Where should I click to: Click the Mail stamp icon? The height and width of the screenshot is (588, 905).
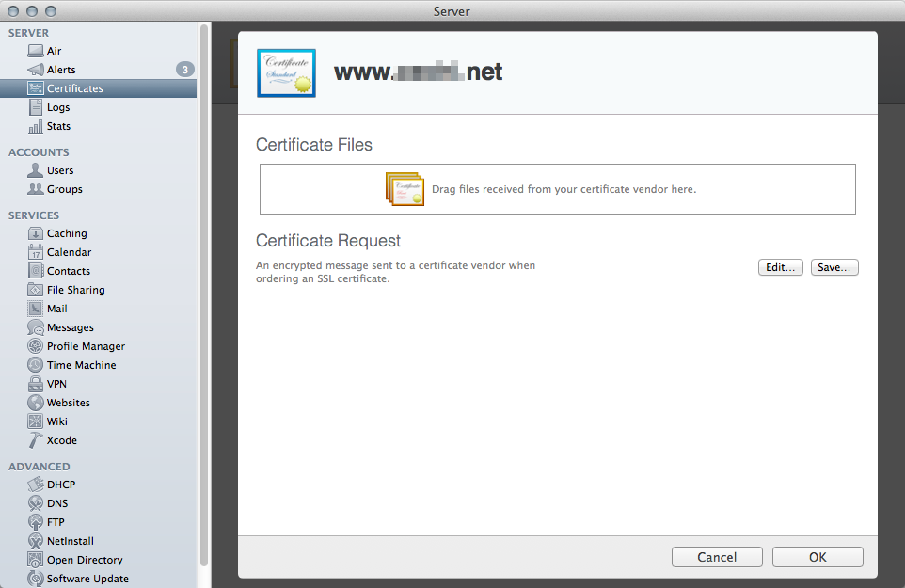pyautogui.click(x=36, y=309)
